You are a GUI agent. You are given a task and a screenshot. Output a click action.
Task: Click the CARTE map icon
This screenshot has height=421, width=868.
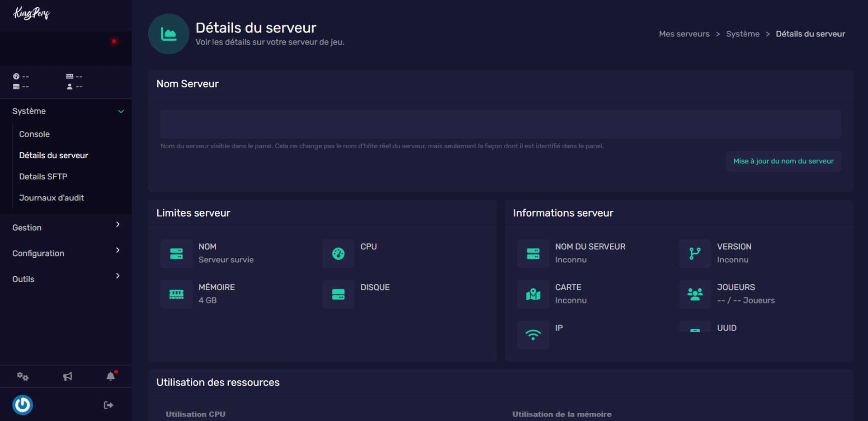[533, 294]
